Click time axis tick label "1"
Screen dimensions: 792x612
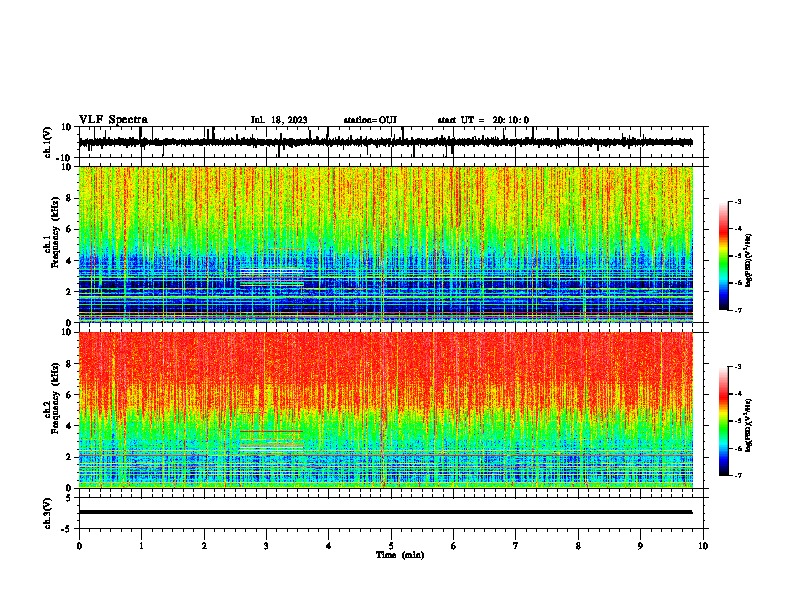[141, 546]
